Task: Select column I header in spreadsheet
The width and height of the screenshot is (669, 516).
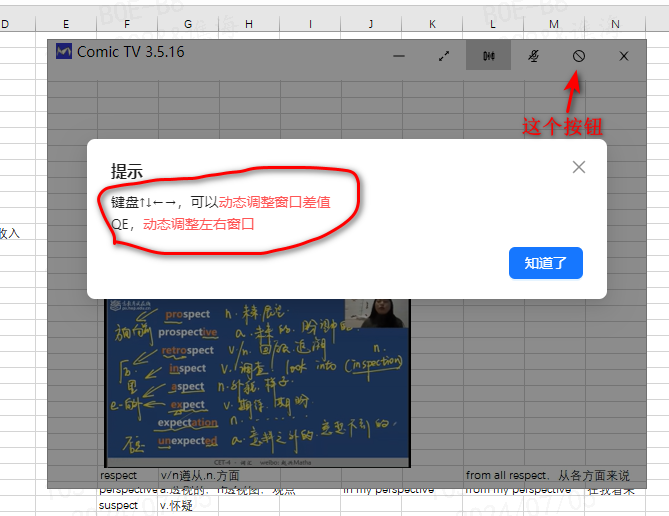Action: 310,24
